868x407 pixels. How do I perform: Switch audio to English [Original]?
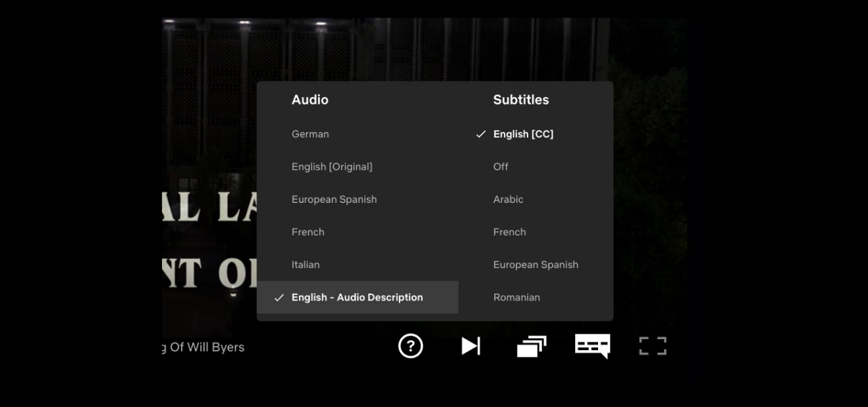(332, 167)
